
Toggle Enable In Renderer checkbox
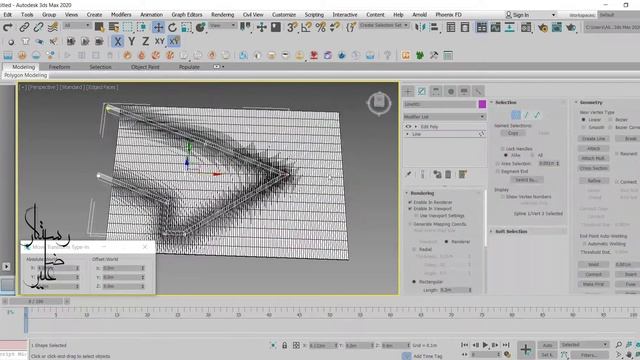tap(410, 202)
